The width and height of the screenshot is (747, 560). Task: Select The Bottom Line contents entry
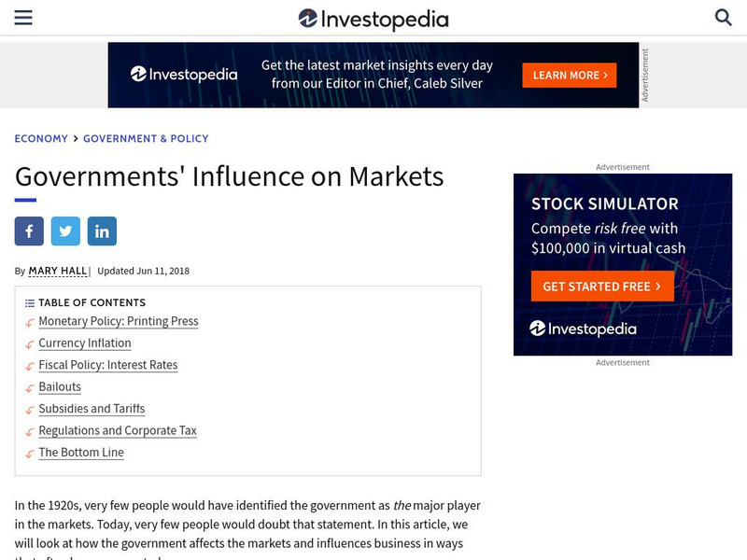[x=81, y=452]
